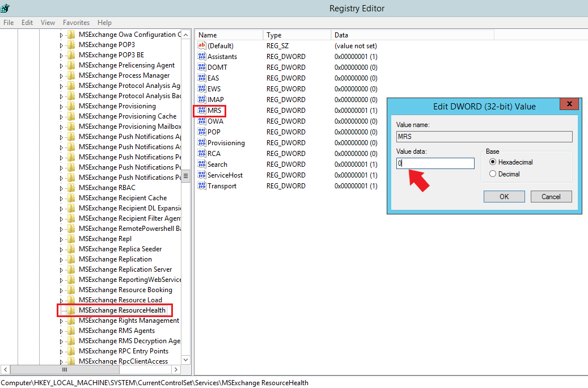Click folder icon of MSExchange Recipient Cache
The height and width of the screenshot is (388, 588).
(71, 198)
